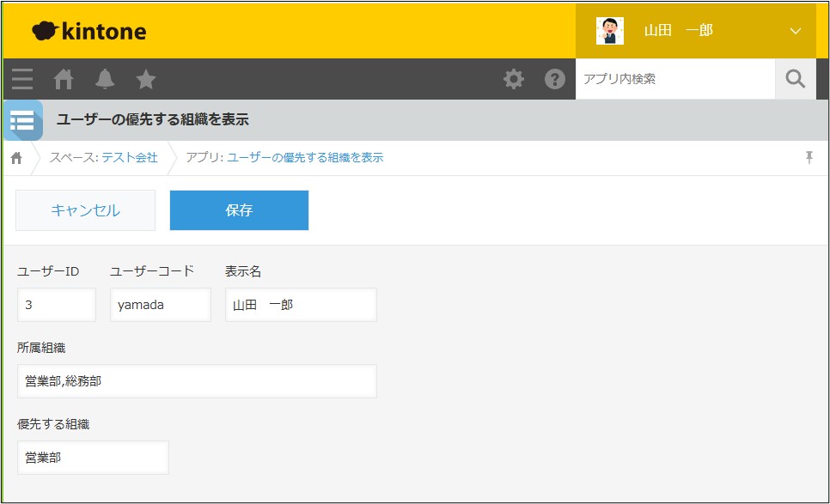The image size is (830, 504).
Task: Open the テスト会社 space link
Action: click(130, 158)
